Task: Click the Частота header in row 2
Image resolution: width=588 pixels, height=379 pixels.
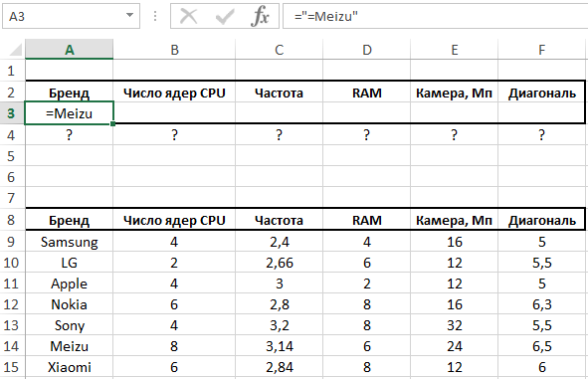Action: [x=279, y=93]
